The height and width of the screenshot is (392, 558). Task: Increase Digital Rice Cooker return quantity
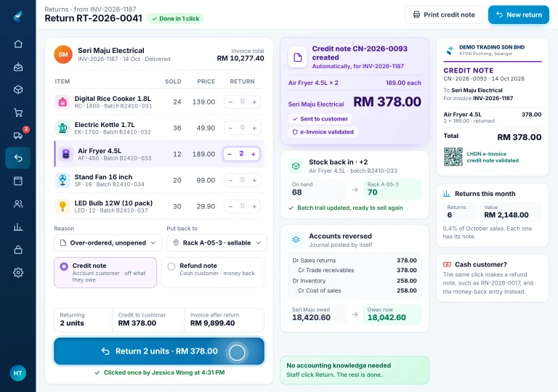[x=254, y=102]
